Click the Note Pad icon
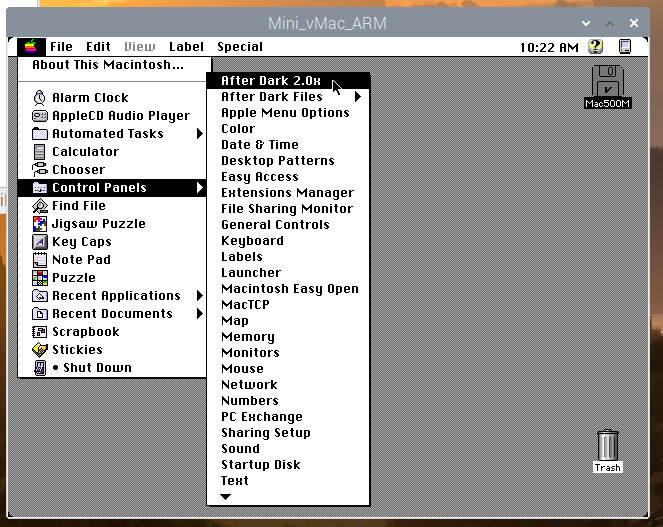Screen dimensions: 663x527 [40, 260]
